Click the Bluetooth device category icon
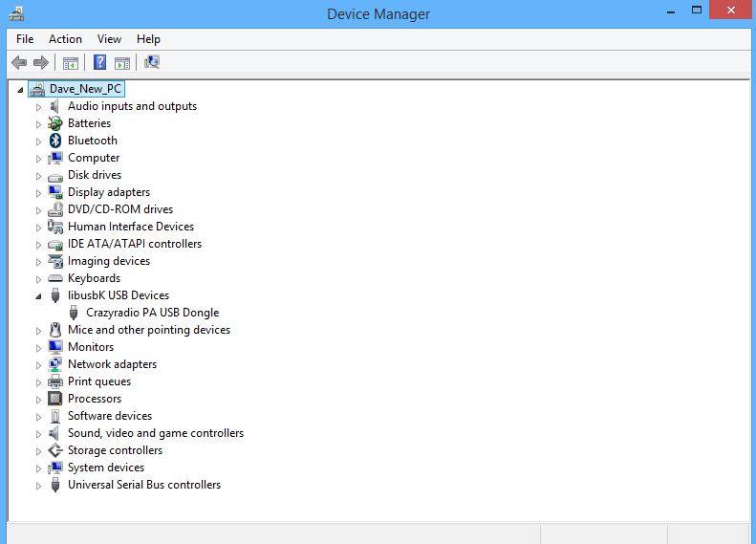Screen dimensions: 756x544 [55, 141]
